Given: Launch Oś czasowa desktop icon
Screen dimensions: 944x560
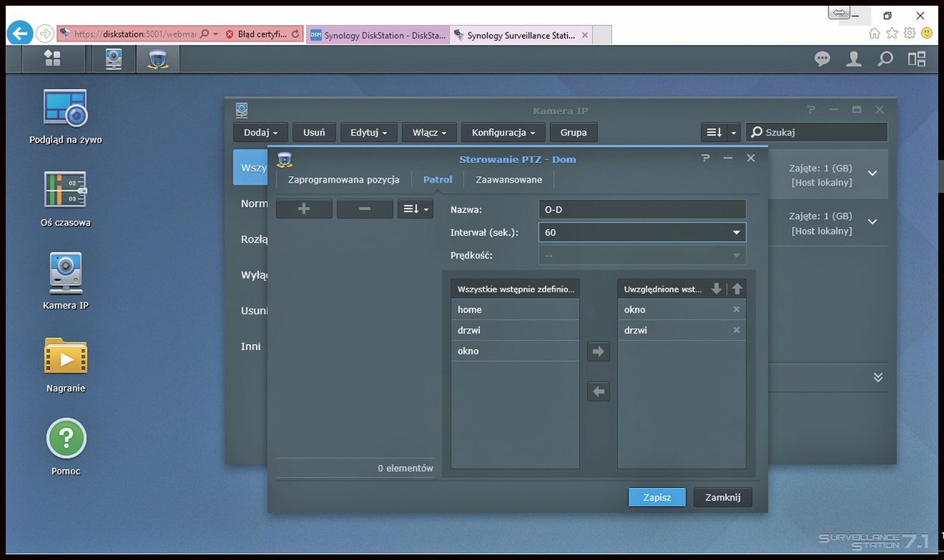Looking at the screenshot, I should click(x=66, y=199).
